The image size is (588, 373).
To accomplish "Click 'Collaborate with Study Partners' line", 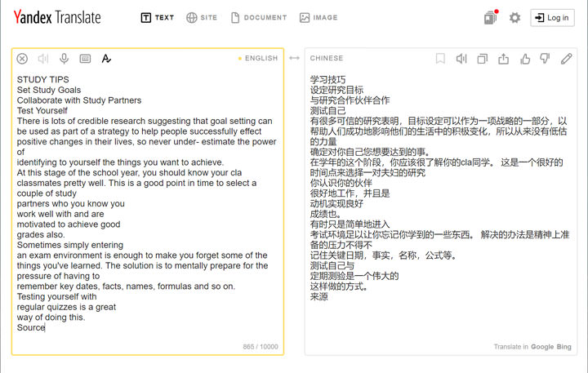I will [79, 100].
